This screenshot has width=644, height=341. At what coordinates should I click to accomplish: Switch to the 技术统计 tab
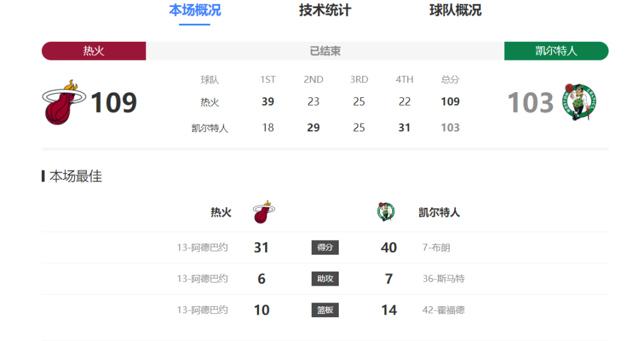pos(325,10)
